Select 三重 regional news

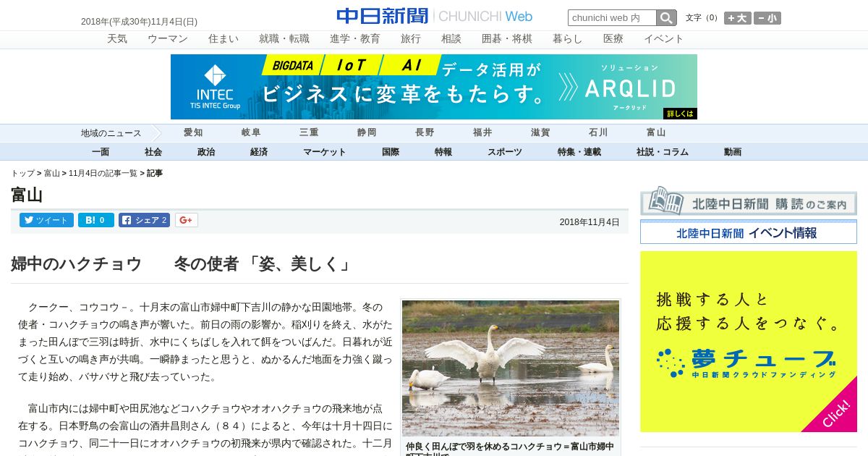click(309, 132)
